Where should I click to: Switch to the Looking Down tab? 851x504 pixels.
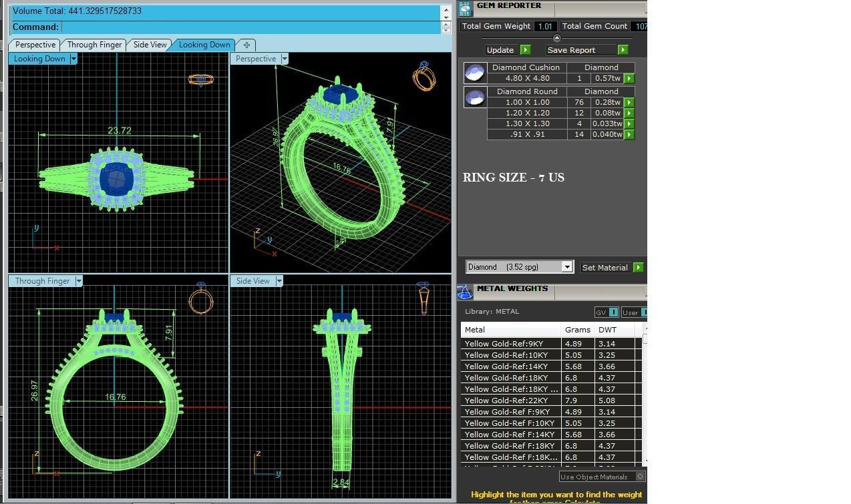pos(204,45)
